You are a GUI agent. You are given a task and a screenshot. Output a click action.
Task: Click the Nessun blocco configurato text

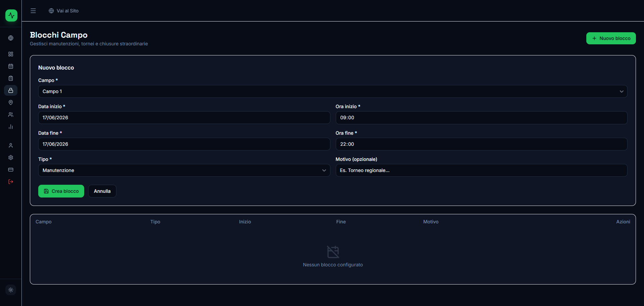pyautogui.click(x=333, y=265)
